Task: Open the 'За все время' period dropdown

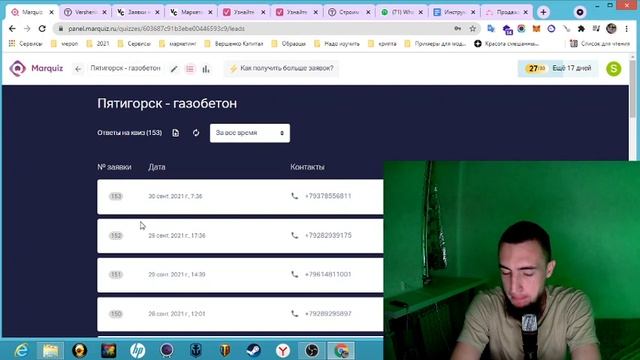Action: tap(250, 133)
